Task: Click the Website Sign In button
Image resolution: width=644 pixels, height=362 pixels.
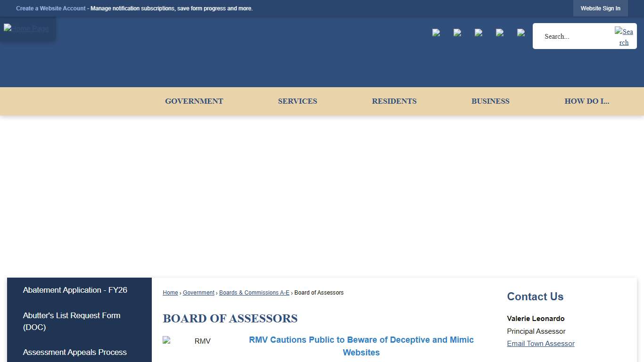Action: [x=600, y=8]
